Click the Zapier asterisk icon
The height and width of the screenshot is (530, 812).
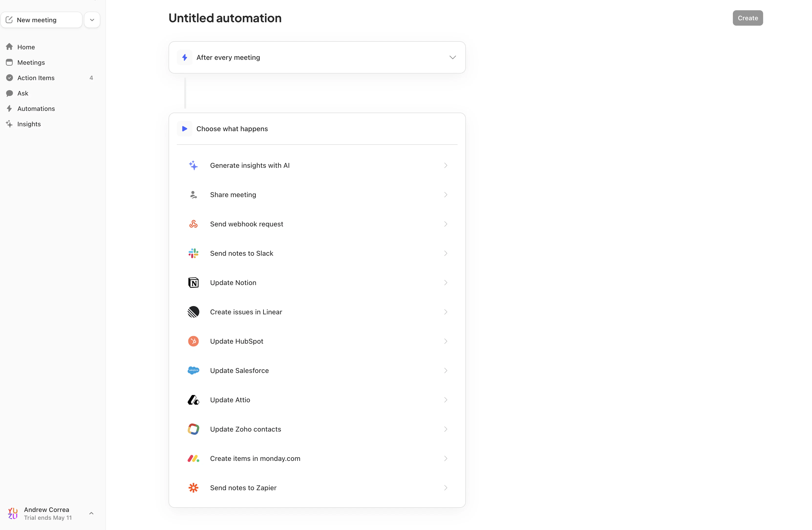[x=193, y=488]
